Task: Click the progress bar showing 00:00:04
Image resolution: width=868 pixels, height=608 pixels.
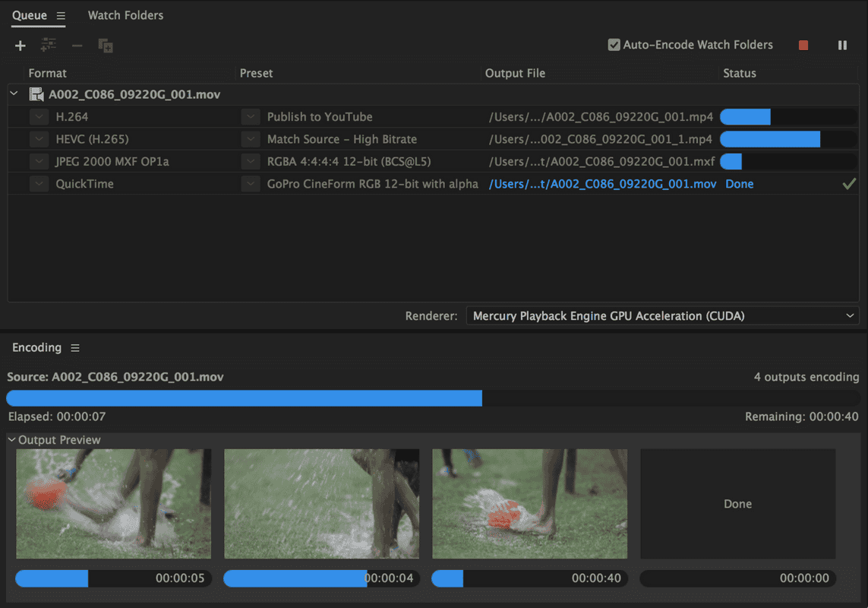Action: 322,578
